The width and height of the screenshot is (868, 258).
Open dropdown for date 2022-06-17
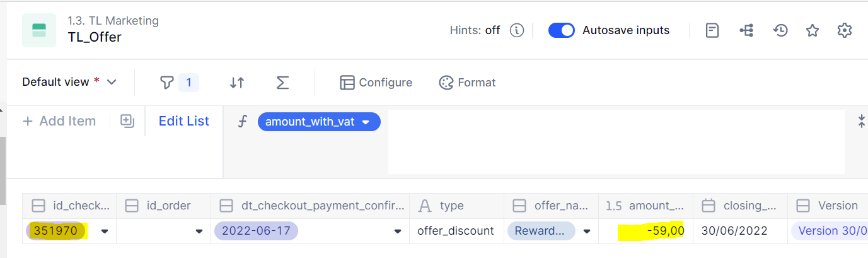point(398,232)
